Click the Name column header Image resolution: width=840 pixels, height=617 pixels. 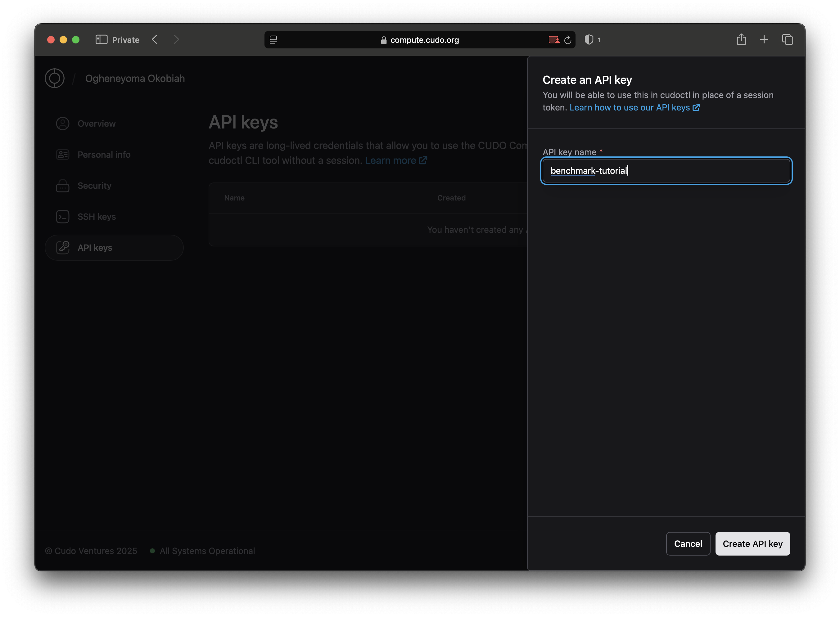tap(234, 198)
